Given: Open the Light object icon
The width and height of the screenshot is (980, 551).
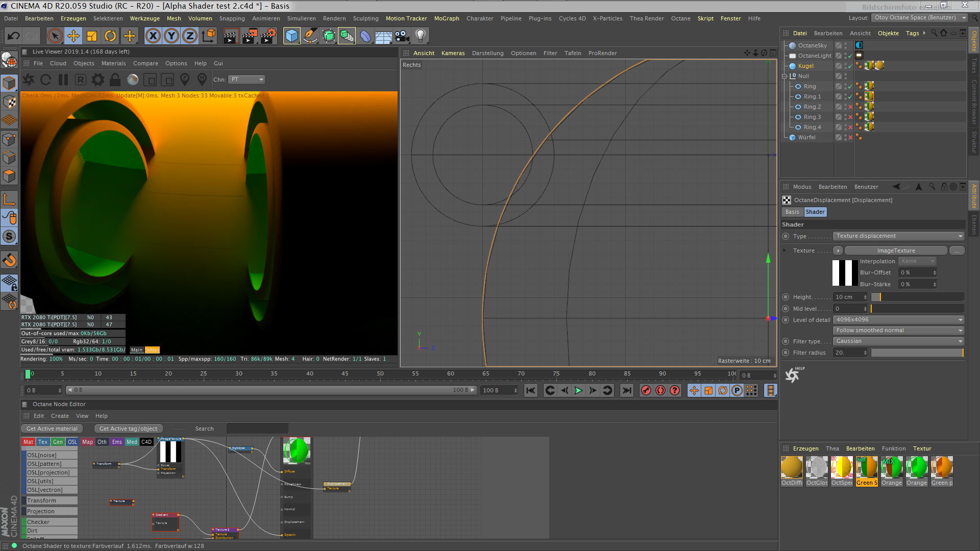Looking at the screenshot, I should point(420,36).
